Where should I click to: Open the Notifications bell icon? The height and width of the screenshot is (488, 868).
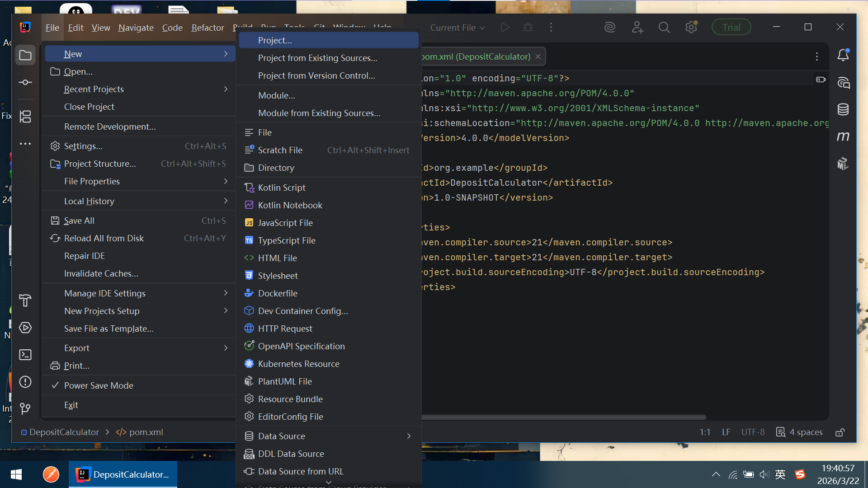(x=843, y=55)
